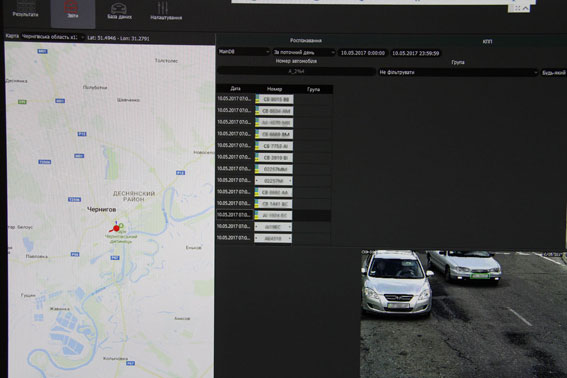This screenshot has height=378, width=567.
Task: Click the Номер автомобіля search field
Action: pyautogui.click(x=296, y=71)
